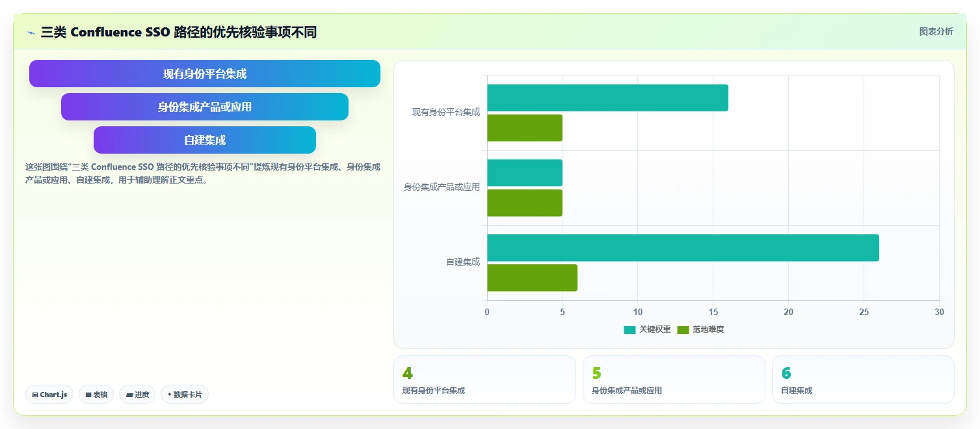Click the Chart.js tag chip
This screenshot has width=980, height=429.
pyautogui.click(x=49, y=394)
